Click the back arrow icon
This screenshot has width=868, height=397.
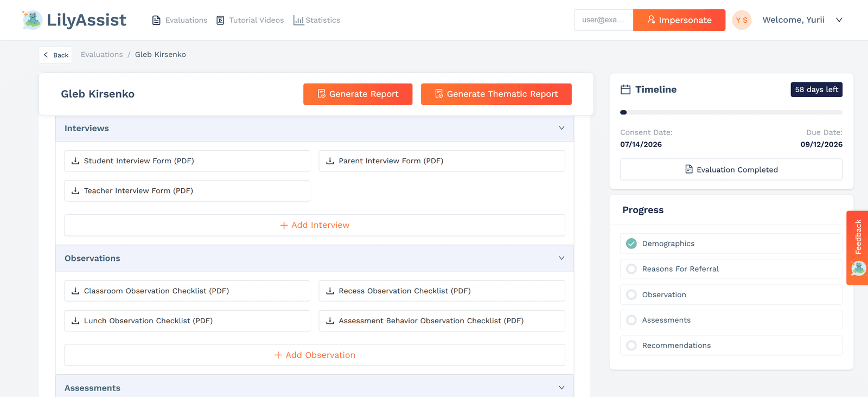coord(46,55)
